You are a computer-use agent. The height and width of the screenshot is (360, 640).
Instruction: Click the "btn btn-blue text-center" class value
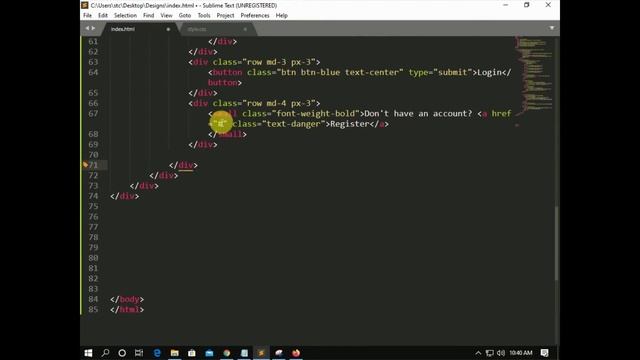pos(340,72)
